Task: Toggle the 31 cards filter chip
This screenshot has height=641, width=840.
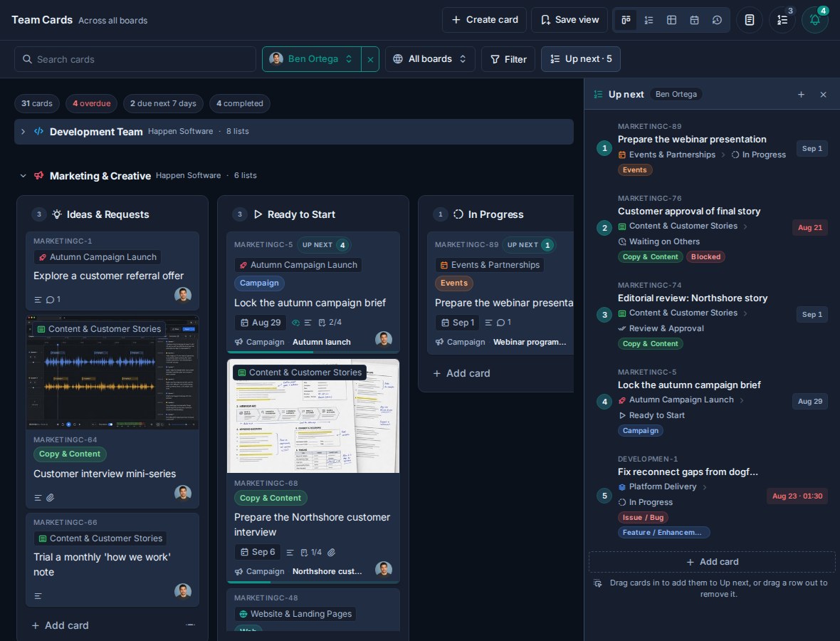Action: (37, 103)
